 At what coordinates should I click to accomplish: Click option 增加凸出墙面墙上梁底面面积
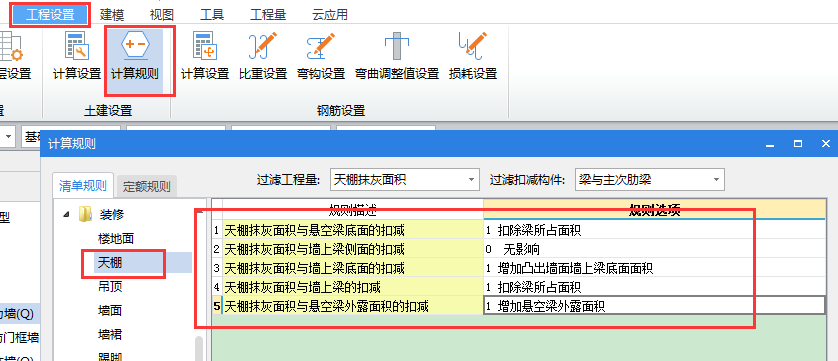tap(654, 268)
